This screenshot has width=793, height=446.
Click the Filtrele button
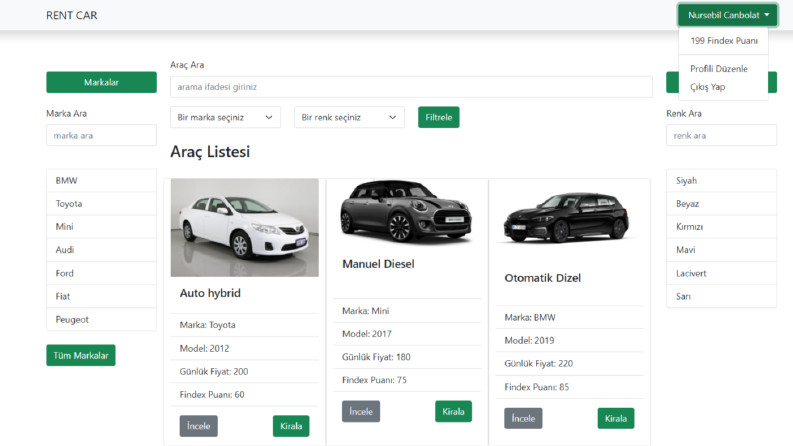pyautogui.click(x=438, y=117)
